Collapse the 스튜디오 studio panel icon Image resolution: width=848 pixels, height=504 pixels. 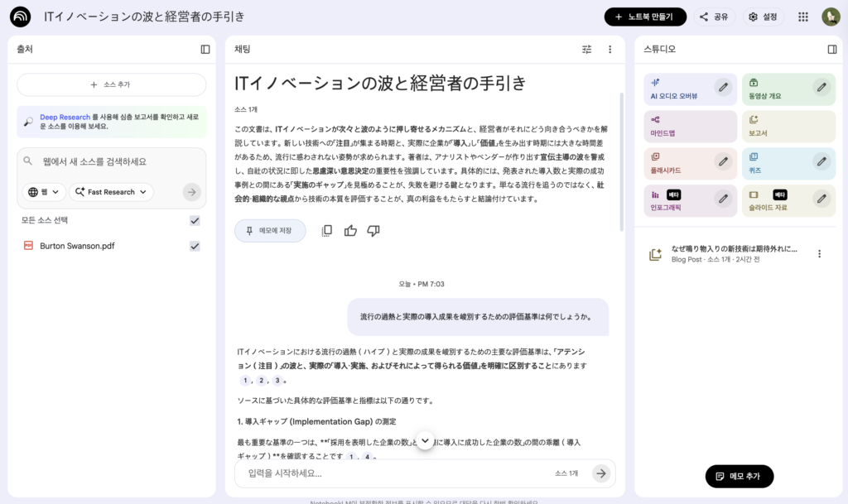[832, 50]
